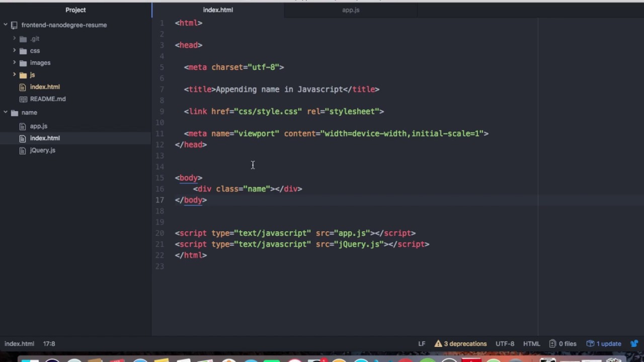Image resolution: width=644 pixels, height=362 pixels.
Task: Click the div class="name" line
Action: pos(248,189)
